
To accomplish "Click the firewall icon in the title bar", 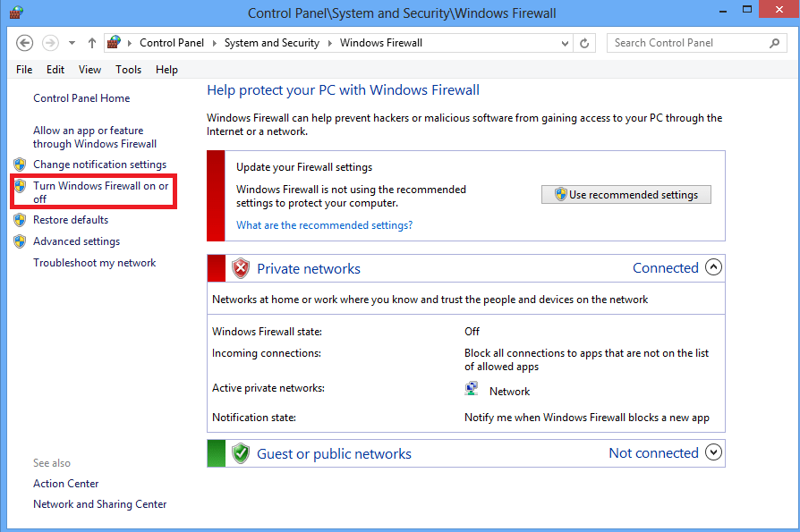I will pyautogui.click(x=16, y=13).
